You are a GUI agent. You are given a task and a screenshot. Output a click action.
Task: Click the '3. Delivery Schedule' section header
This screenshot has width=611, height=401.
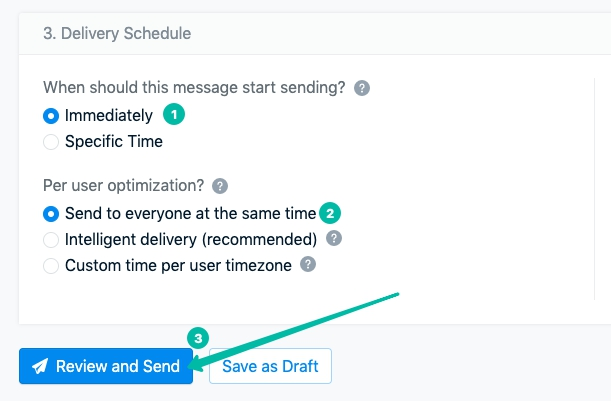tap(117, 33)
